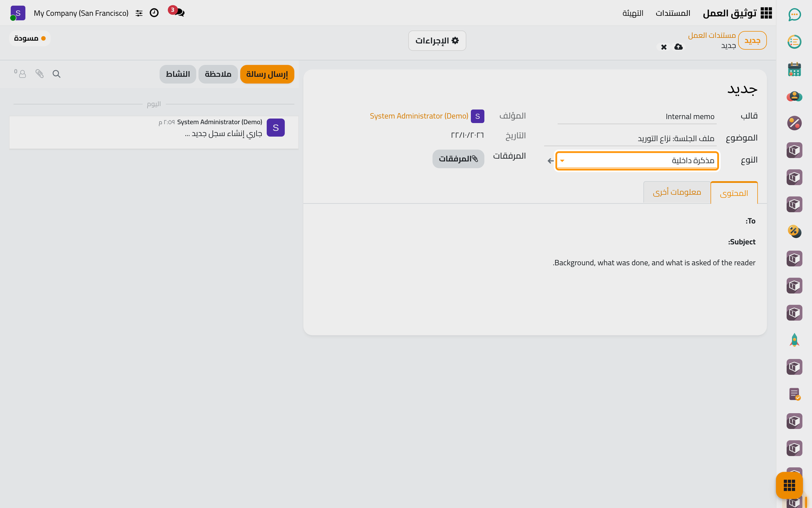The height and width of the screenshot is (508, 812).
Task: Open the الإجراءات actions menu
Action: (x=437, y=41)
